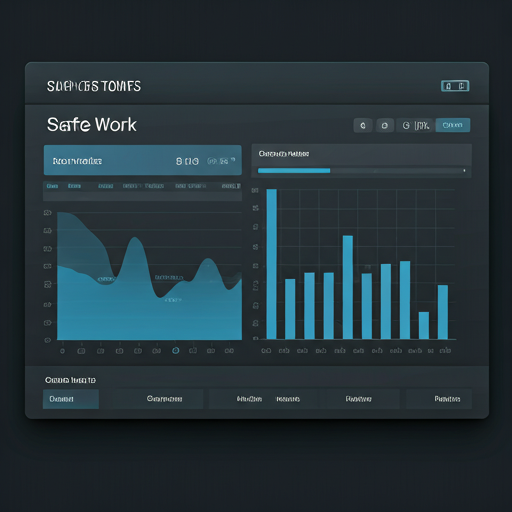Click the filled teal button ending the toolbar row
The width and height of the screenshot is (512, 512).
pyautogui.click(x=453, y=125)
